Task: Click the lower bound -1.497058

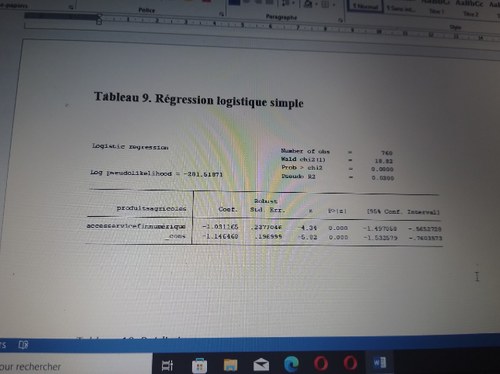Action: tap(380, 229)
